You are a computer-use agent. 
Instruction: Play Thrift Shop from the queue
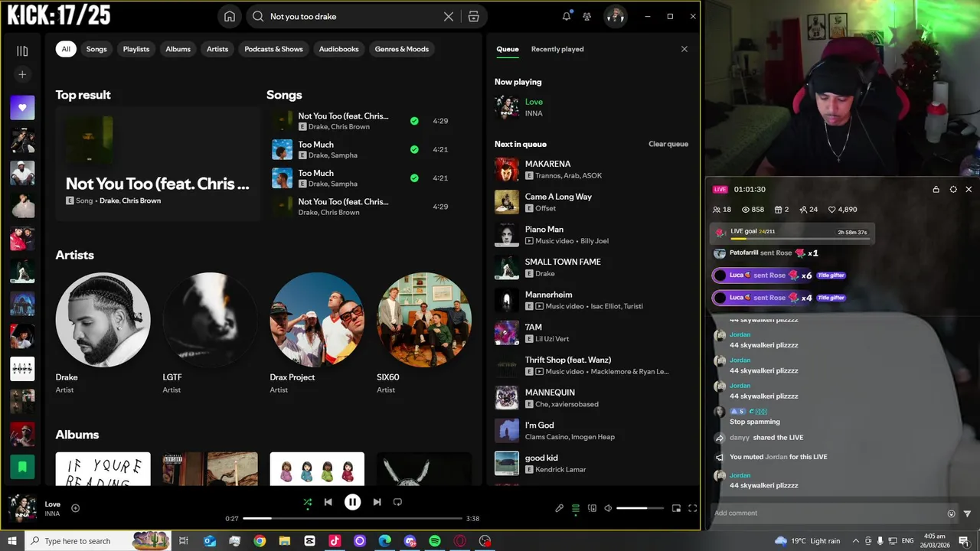[591, 365]
